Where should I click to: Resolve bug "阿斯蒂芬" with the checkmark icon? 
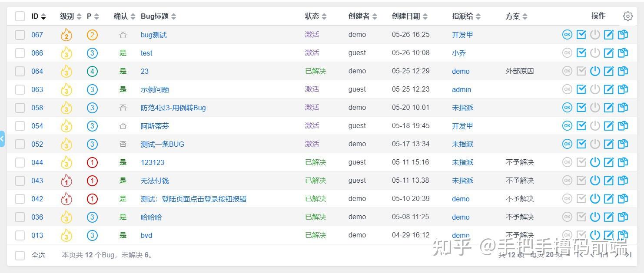[581, 125]
